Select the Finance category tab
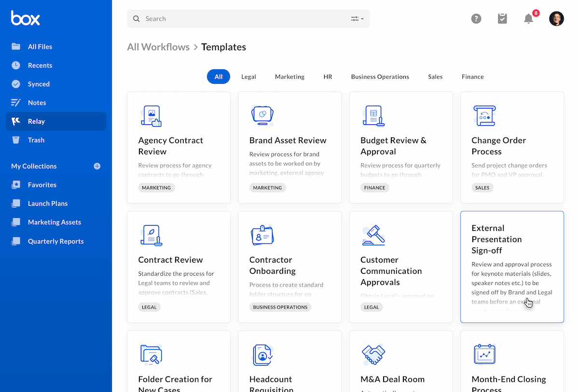The height and width of the screenshot is (392, 579). [x=472, y=76]
